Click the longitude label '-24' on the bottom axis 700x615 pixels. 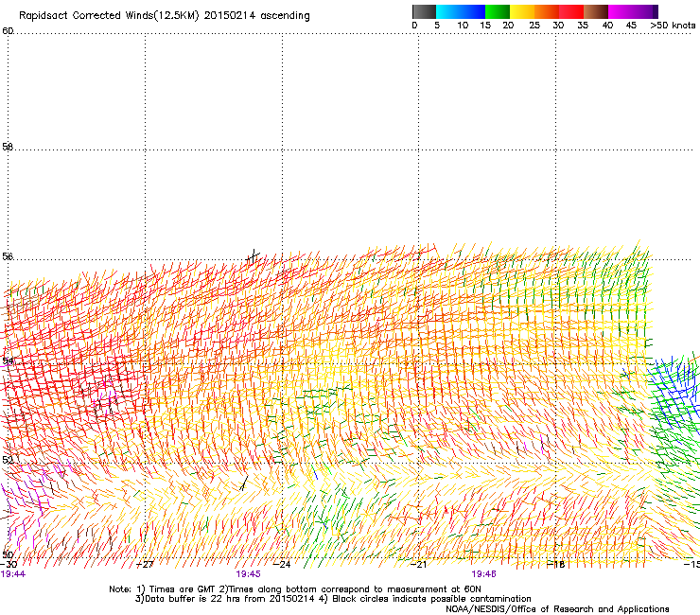click(x=282, y=565)
